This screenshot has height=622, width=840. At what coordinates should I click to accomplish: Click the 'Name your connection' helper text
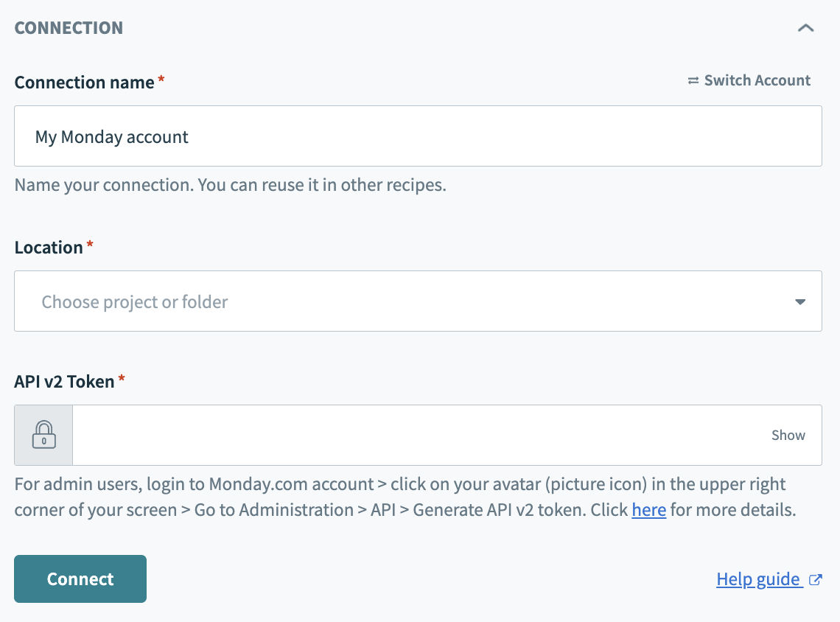tap(230, 184)
